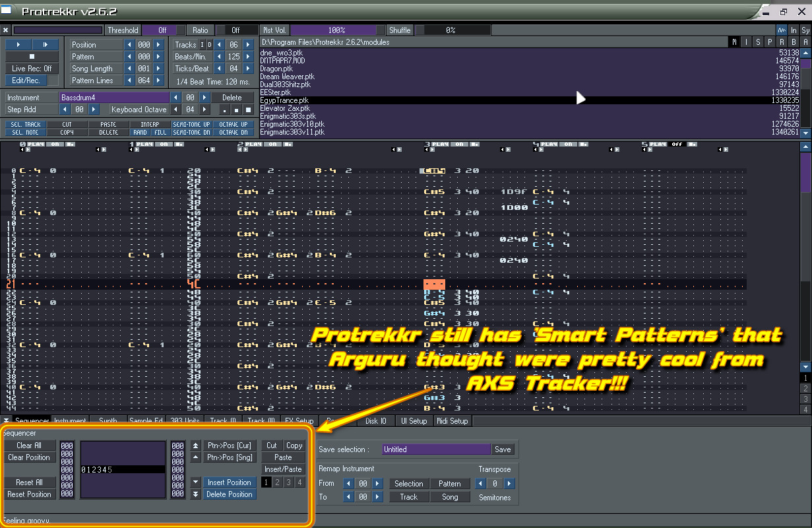Play the current pattern only
812x528 pixels.
(x=45, y=44)
